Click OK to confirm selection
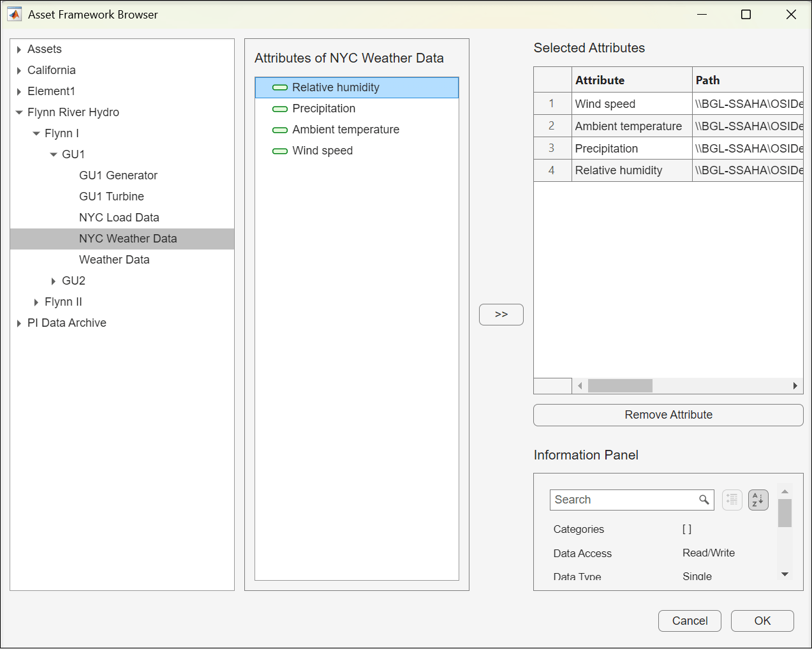Viewport: 812px width, 649px height. (x=762, y=621)
